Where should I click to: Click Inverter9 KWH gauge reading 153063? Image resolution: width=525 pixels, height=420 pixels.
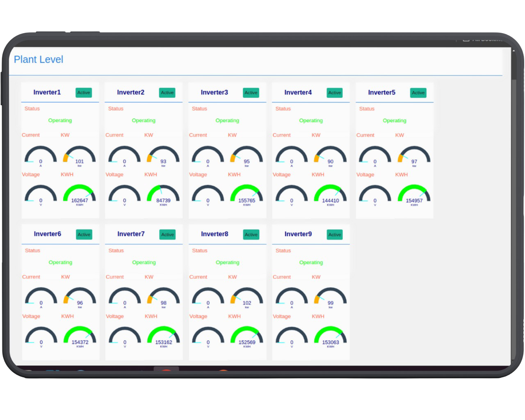(x=331, y=336)
